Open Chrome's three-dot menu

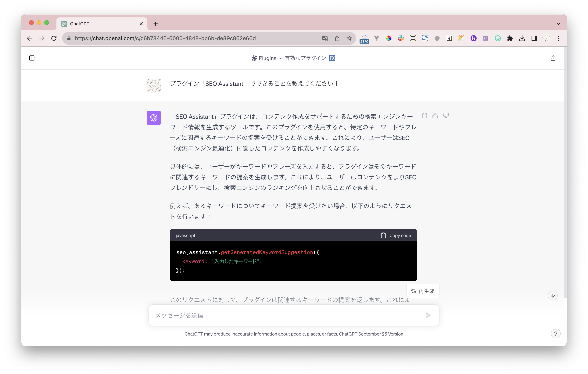point(558,38)
